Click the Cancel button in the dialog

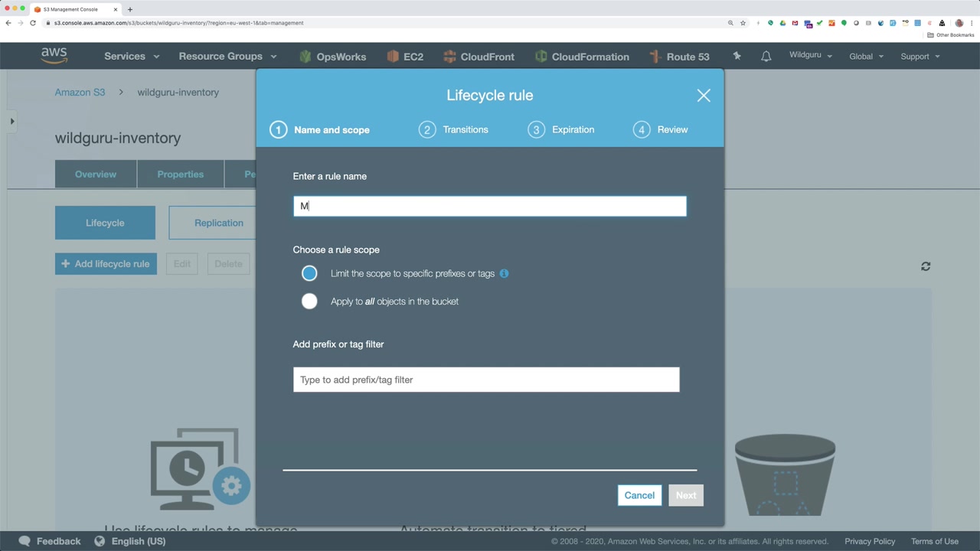(639, 495)
